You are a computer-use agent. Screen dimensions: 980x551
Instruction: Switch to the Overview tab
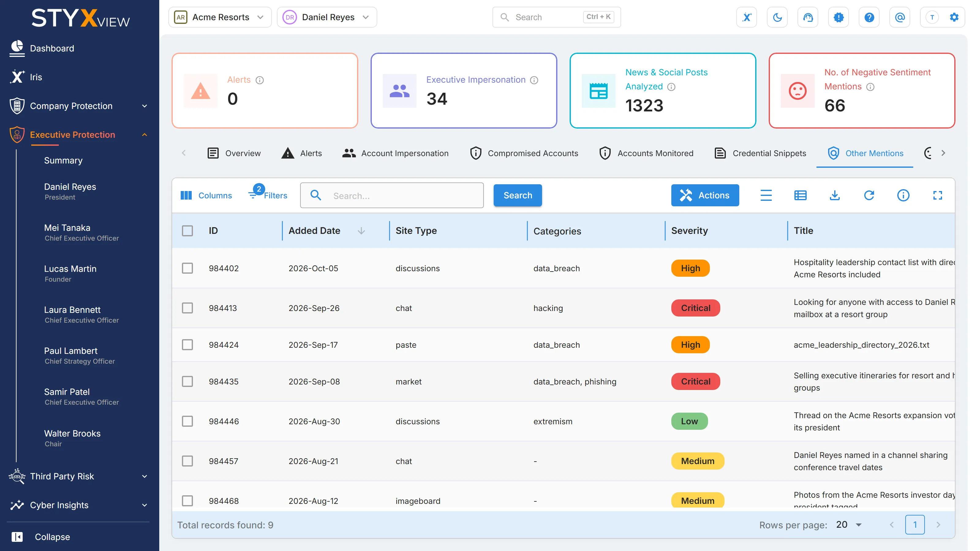tap(234, 153)
